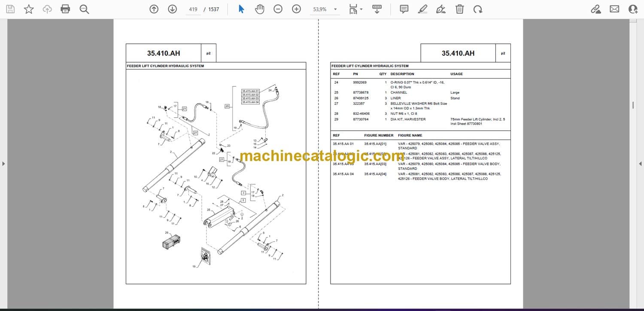The height and width of the screenshot is (311, 644).
Task: Click the QTY column header
Action: point(383,74)
